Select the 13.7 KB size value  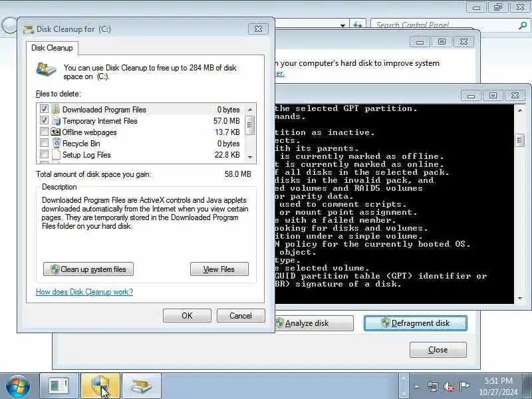(x=227, y=132)
